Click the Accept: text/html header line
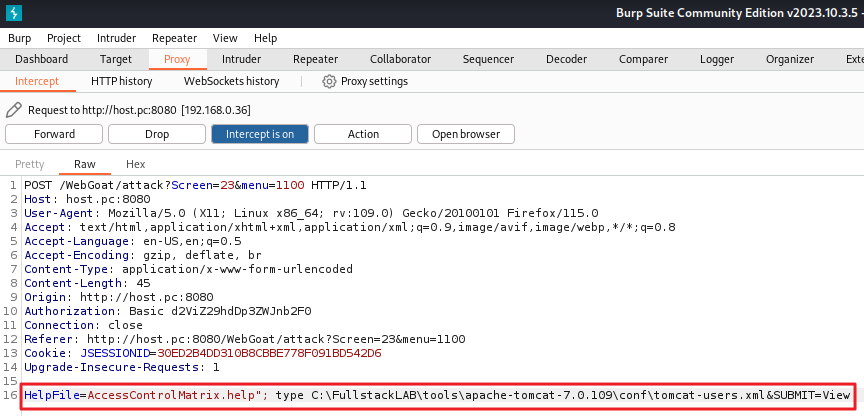 click(x=350, y=227)
